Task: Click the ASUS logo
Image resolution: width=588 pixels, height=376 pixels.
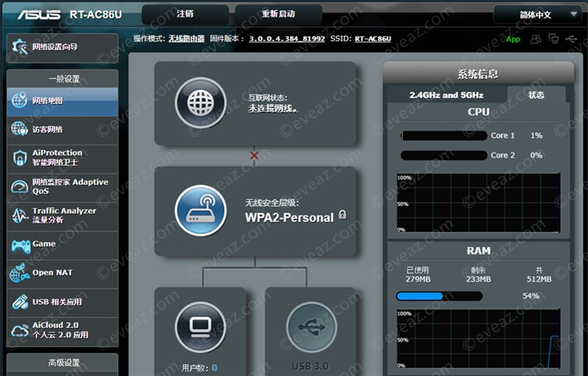Action: pos(39,15)
